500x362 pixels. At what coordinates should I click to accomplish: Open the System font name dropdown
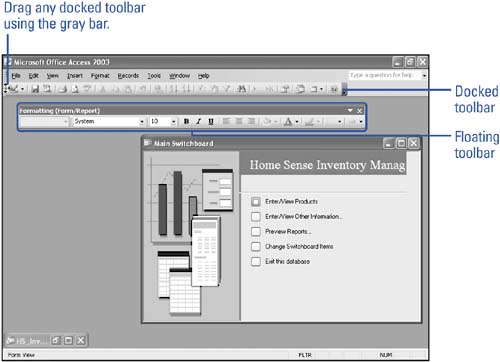point(142,122)
